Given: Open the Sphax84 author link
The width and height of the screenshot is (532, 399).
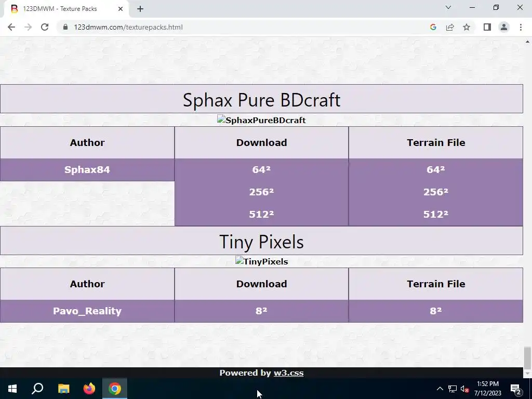Looking at the screenshot, I should (87, 170).
